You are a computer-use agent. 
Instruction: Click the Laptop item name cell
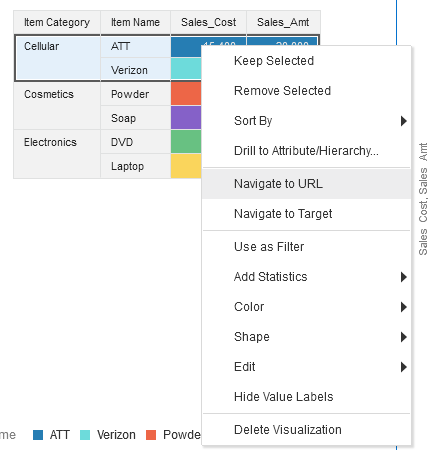(x=135, y=166)
